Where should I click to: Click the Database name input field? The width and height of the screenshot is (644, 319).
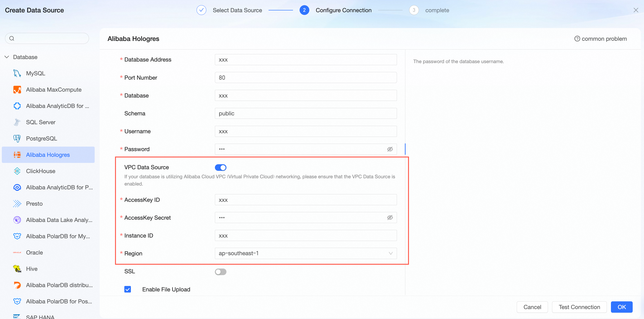click(x=306, y=95)
